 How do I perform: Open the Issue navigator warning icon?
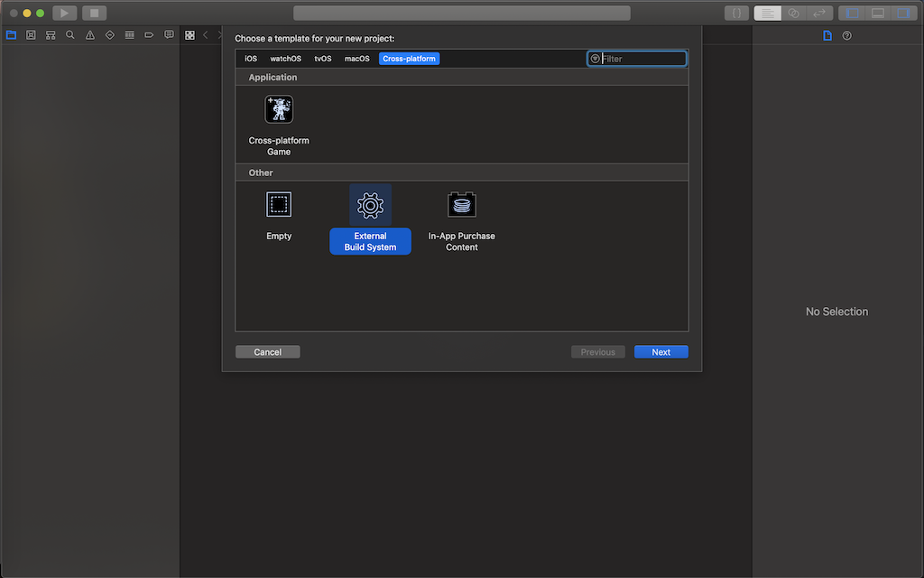coord(90,35)
